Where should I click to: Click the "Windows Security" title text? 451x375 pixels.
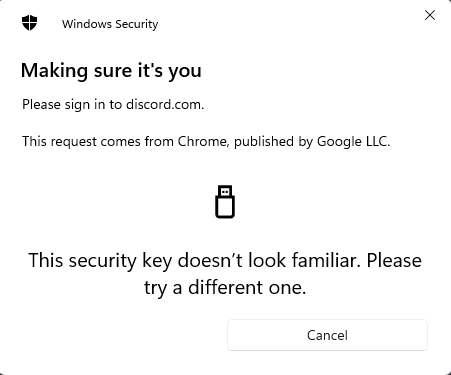pos(110,24)
